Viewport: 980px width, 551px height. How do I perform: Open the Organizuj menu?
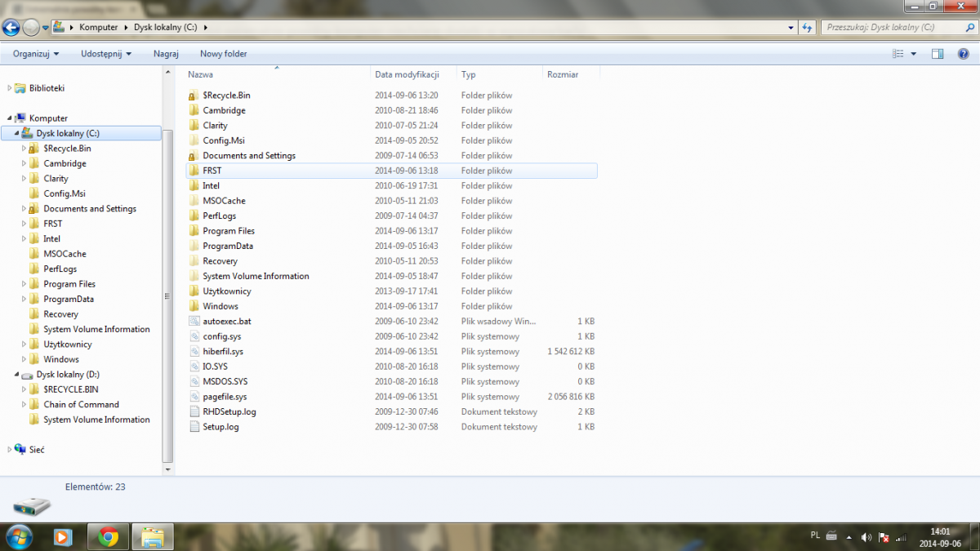36,54
